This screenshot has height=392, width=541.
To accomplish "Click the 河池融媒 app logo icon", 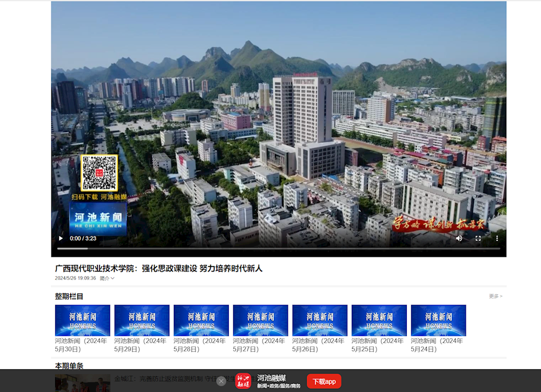I will tap(243, 381).
